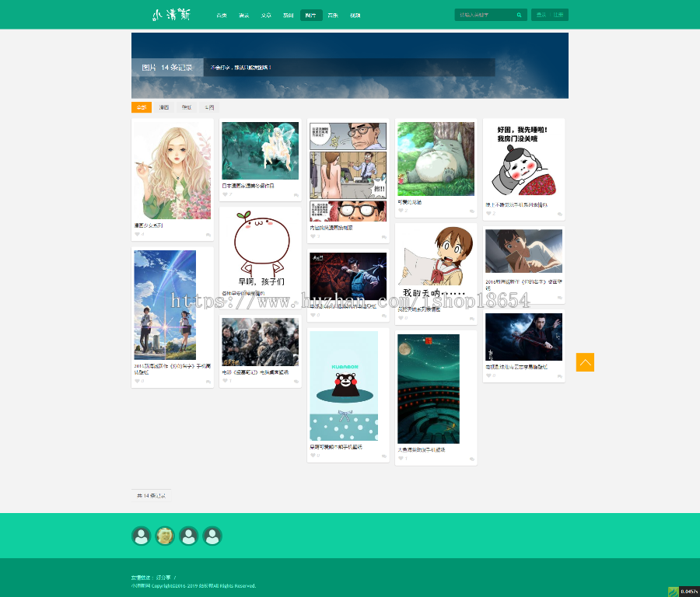Open the blonde girl illustration thumbnail
This screenshot has width=700, height=597.
[173, 170]
